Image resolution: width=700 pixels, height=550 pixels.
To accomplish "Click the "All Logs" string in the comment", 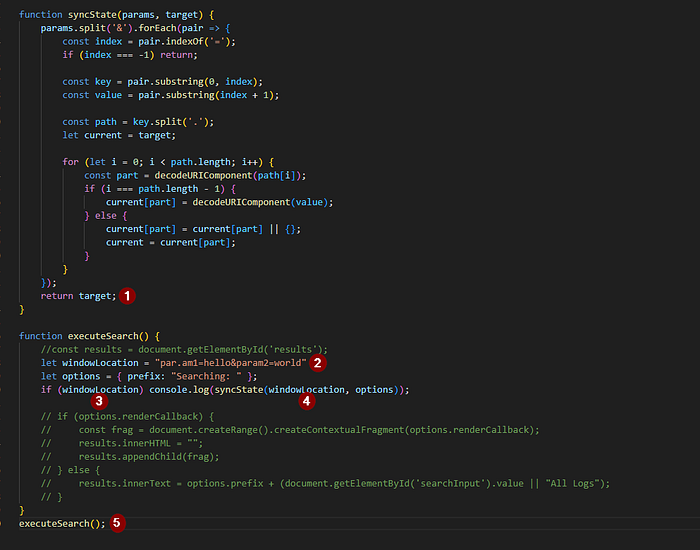I will click(x=572, y=483).
